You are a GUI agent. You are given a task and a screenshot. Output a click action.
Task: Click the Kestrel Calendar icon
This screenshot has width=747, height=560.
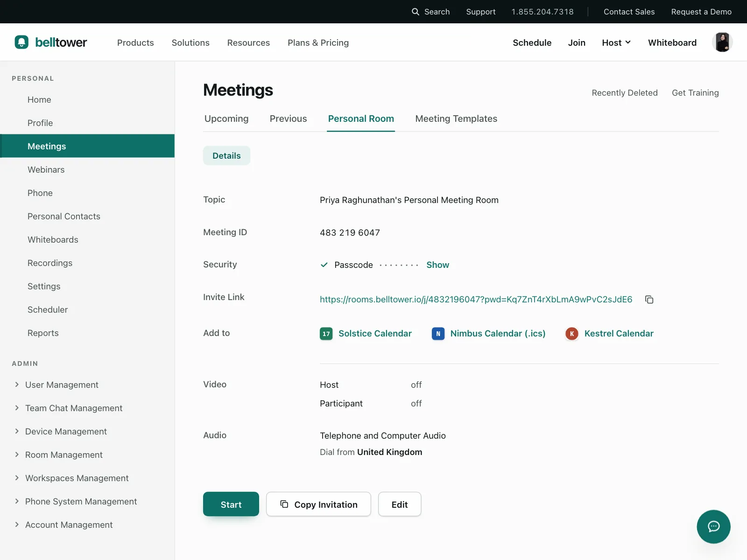pyautogui.click(x=572, y=334)
